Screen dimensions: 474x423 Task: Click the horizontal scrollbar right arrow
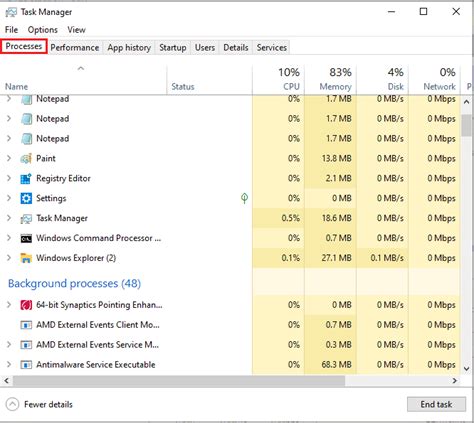[x=455, y=380]
